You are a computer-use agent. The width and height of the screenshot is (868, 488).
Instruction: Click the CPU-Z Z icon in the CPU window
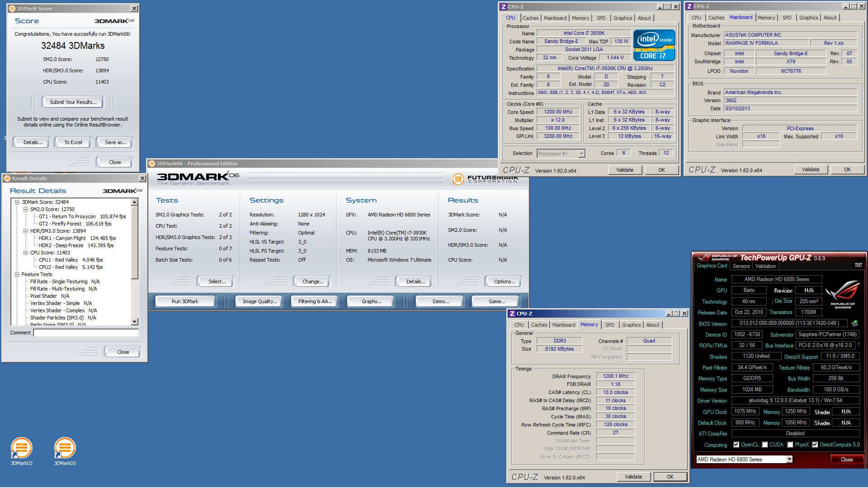tap(503, 7)
